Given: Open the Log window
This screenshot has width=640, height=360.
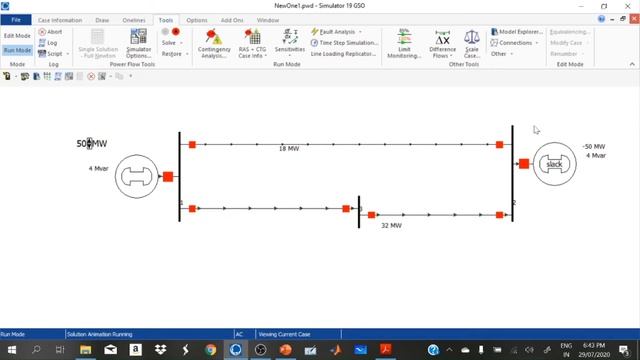Looking at the screenshot, I should (x=48, y=43).
